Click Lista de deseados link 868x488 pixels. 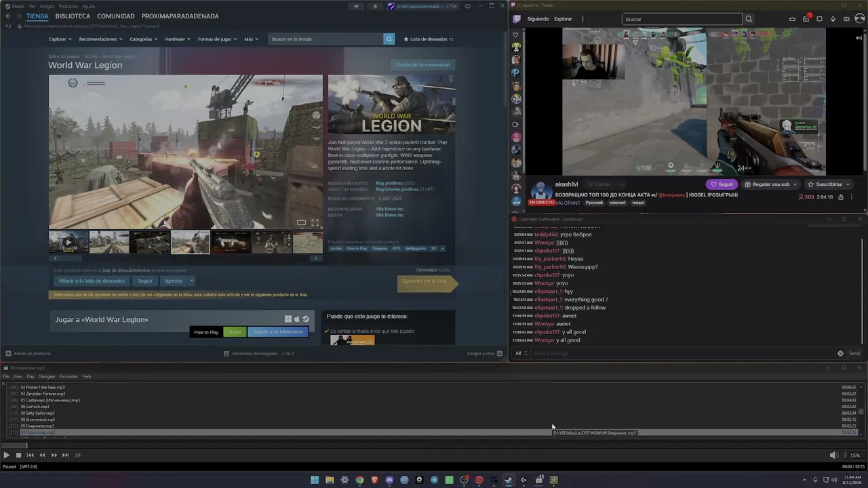coord(428,39)
